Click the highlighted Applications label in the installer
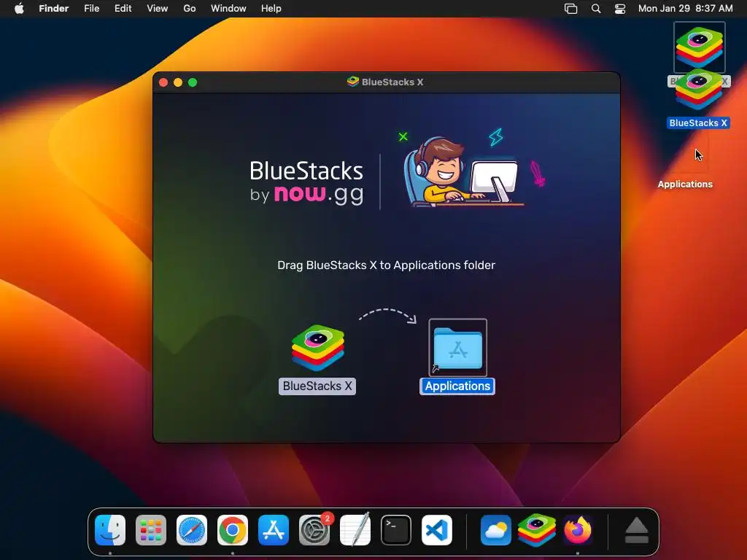 coord(457,386)
